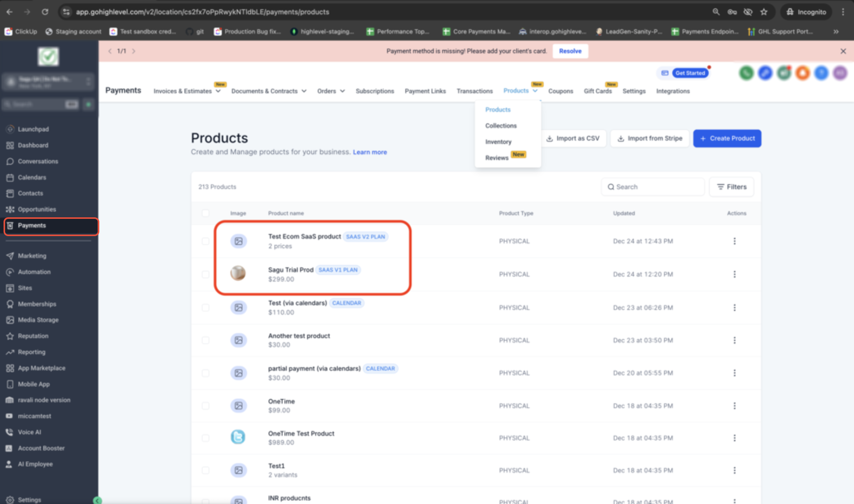854x504 pixels.
Task: Open Launchpad from the sidebar
Action: pyautogui.click(x=33, y=129)
